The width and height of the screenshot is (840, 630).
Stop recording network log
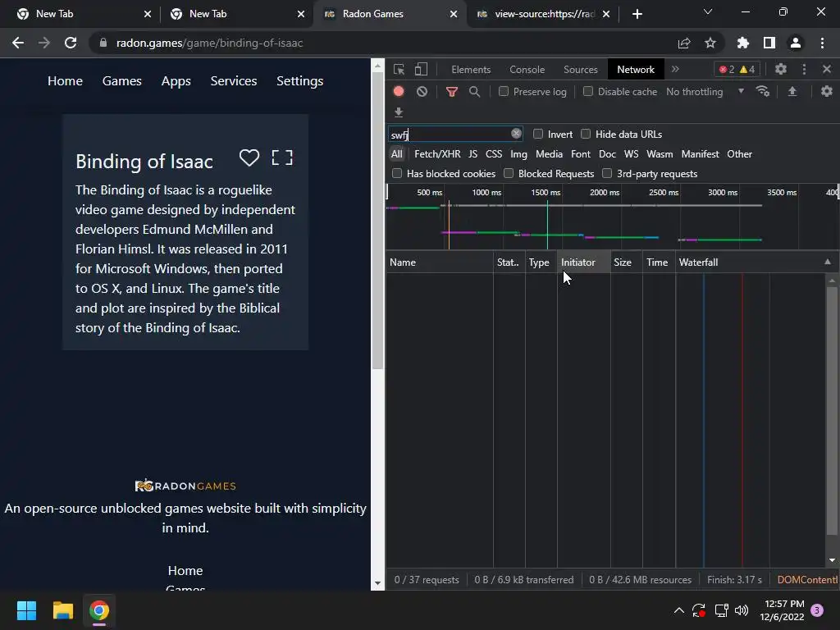[x=399, y=91]
